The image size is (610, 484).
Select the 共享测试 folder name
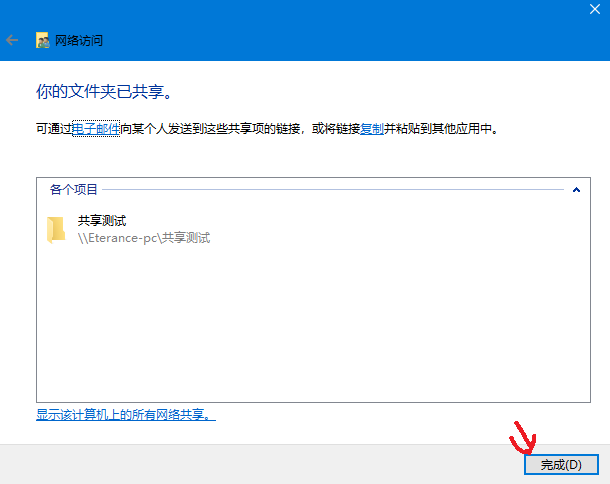tap(102, 221)
